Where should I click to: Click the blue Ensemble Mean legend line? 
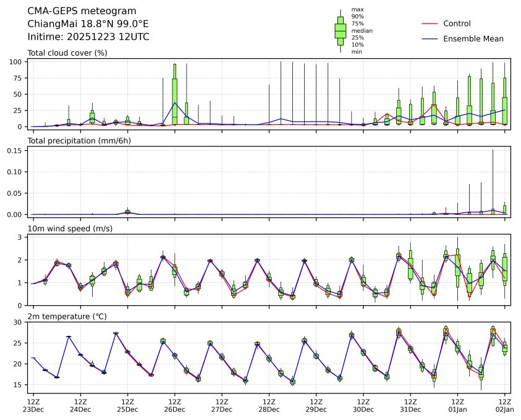430,39
